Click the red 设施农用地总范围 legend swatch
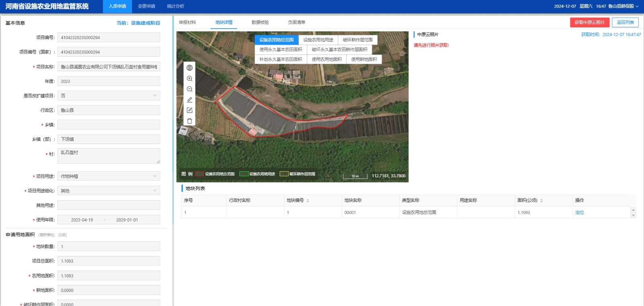This screenshot has width=644, height=306. tap(200, 174)
